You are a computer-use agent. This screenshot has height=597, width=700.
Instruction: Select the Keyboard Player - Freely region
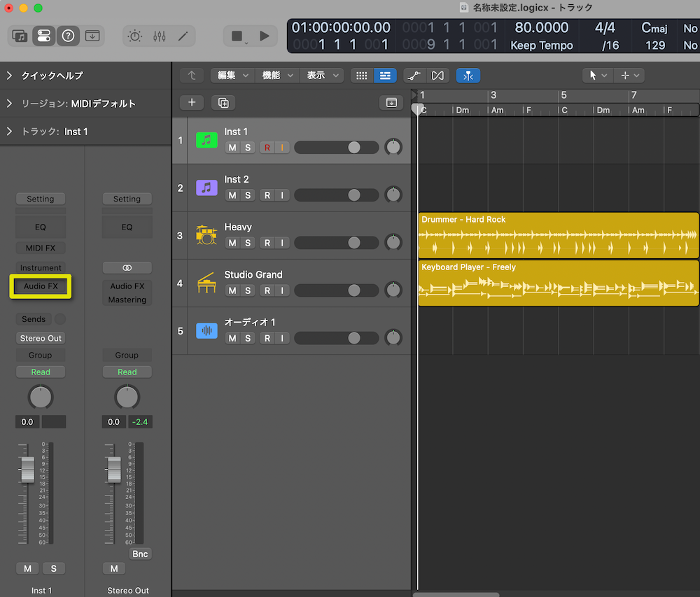(x=559, y=283)
